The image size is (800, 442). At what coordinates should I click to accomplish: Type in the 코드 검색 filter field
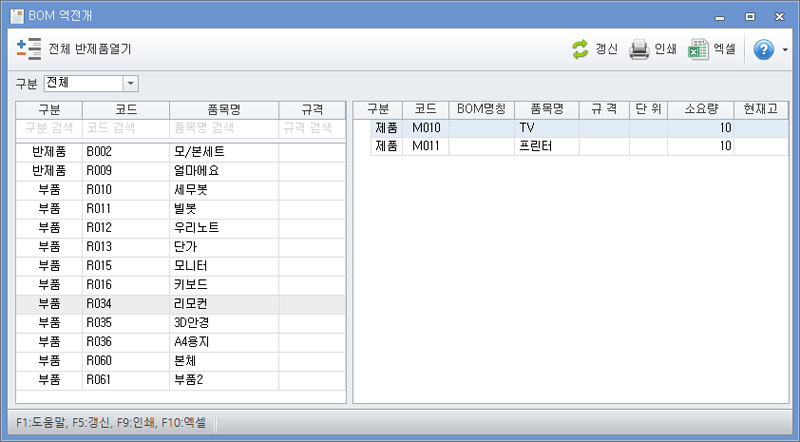(125, 128)
